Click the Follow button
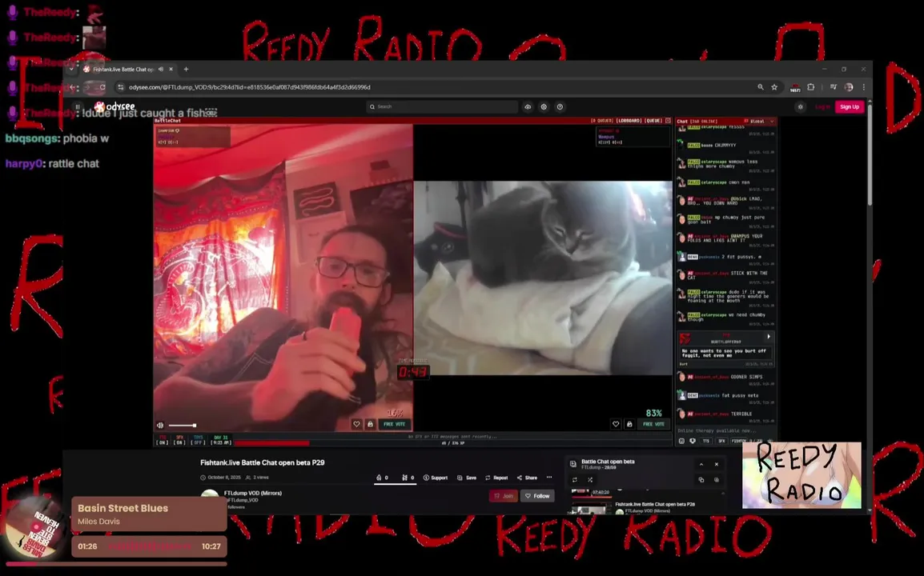The image size is (924, 576). [537, 496]
